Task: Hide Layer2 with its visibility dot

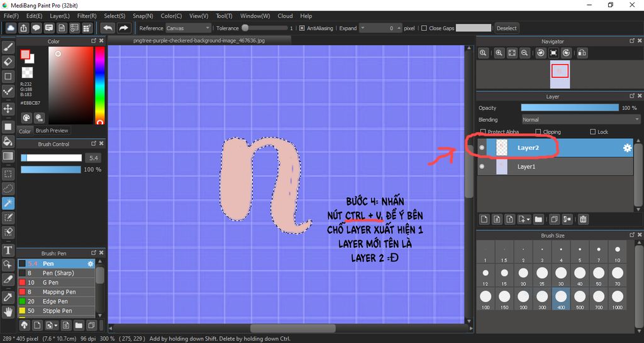Action: [x=482, y=148]
